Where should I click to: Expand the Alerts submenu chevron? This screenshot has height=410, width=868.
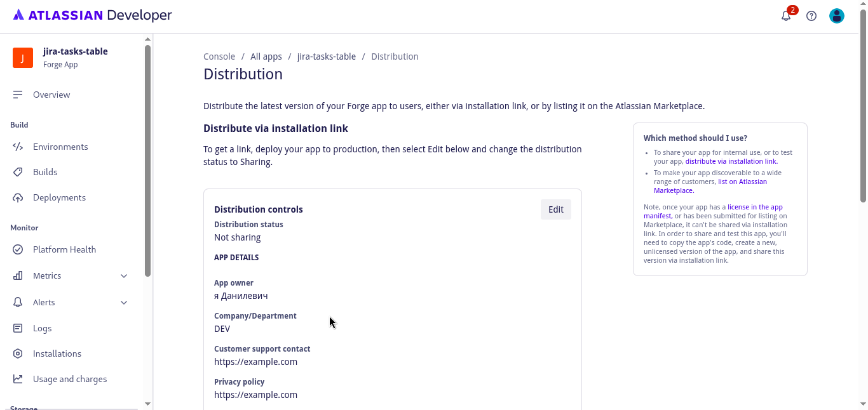(124, 303)
